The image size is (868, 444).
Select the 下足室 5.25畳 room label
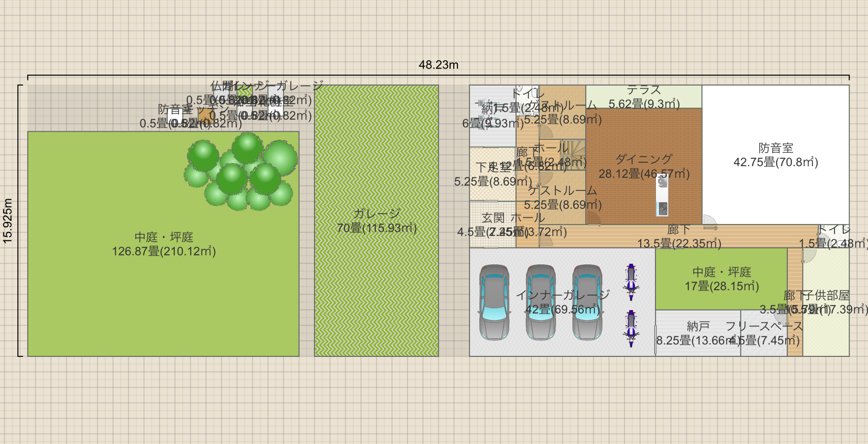pos(493,174)
